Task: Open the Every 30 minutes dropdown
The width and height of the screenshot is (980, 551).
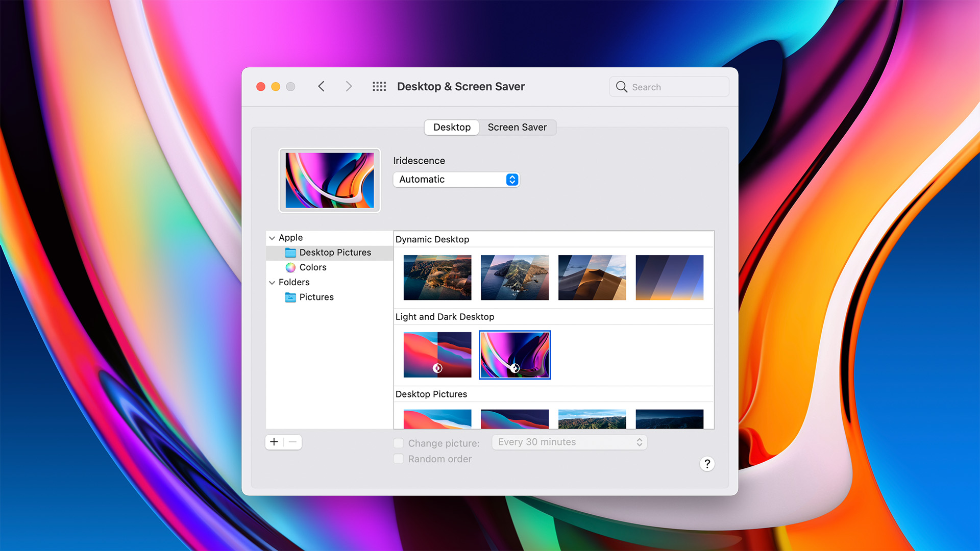Action: (570, 442)
